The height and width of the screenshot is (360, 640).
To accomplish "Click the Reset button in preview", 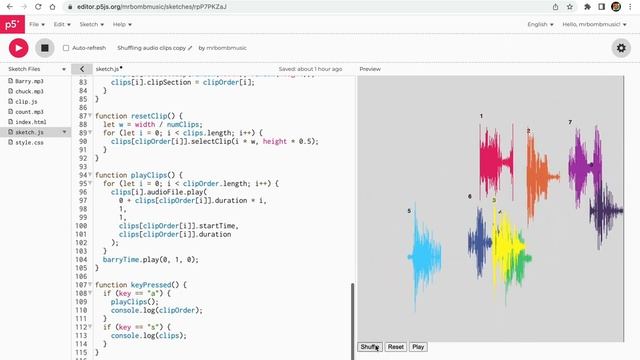I will (396, 347).
